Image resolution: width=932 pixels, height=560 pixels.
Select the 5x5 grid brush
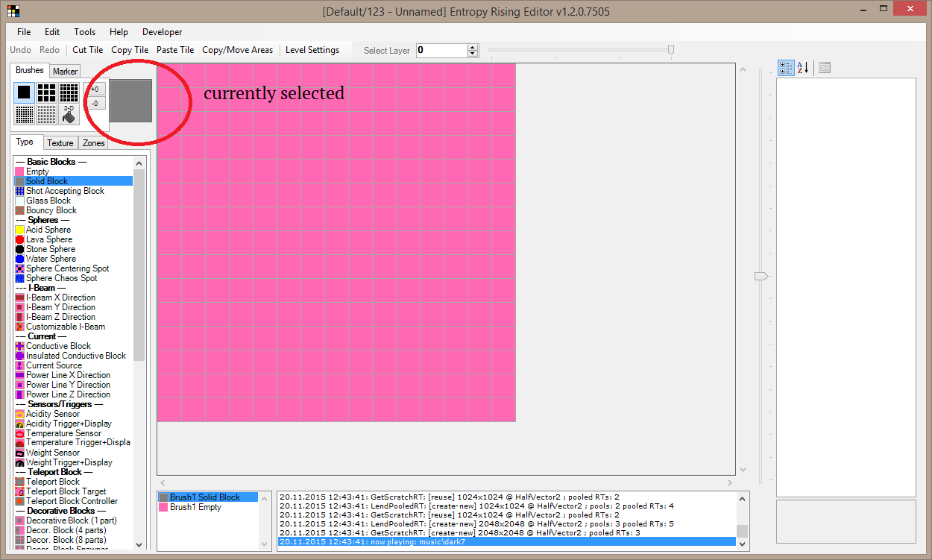click(69, 92)
